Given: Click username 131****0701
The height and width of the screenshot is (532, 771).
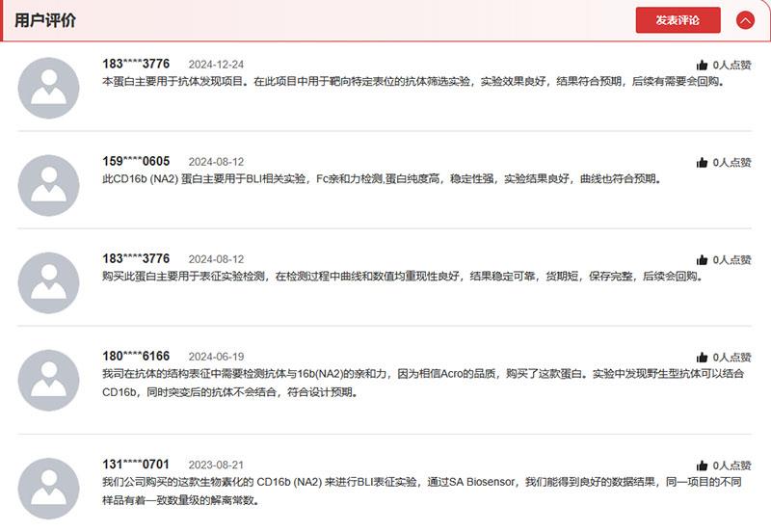Looking at the screenshot, I should tap(136, 464).
